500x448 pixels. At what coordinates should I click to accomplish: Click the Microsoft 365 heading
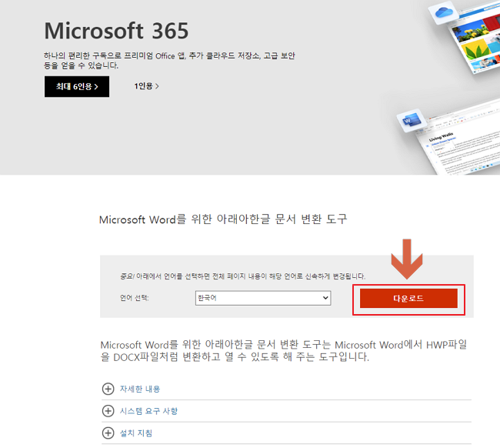[x=116, y=31]
